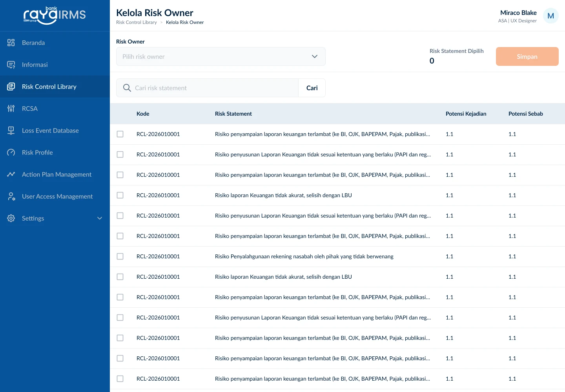This screenshot has width=565, height=392.
Task: Open the user avatar M
Action: click(x=550, y=16)
